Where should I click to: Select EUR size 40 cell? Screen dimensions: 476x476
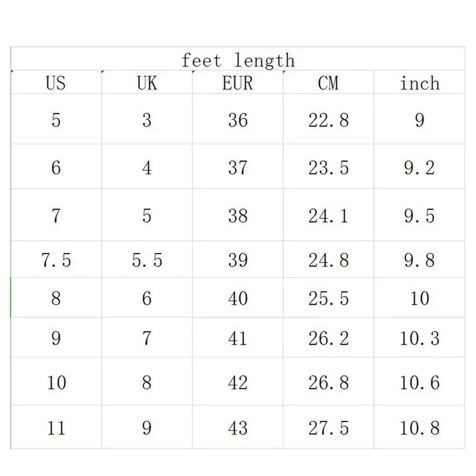point(238,299)
